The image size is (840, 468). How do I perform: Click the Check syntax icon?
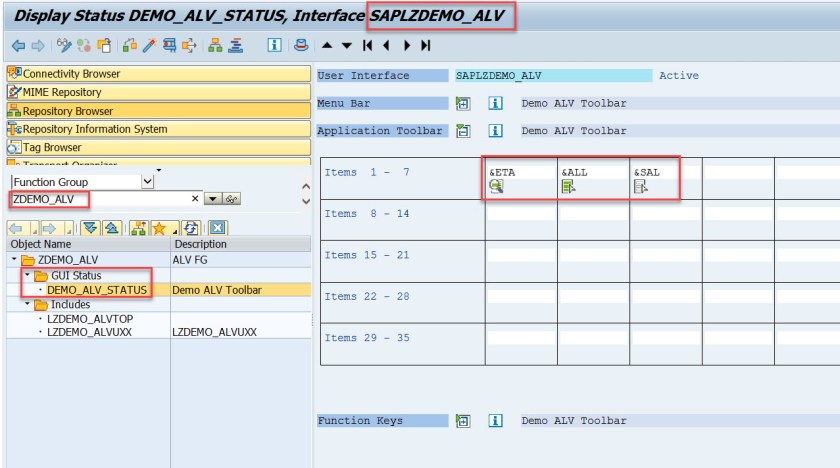[130, 46]
